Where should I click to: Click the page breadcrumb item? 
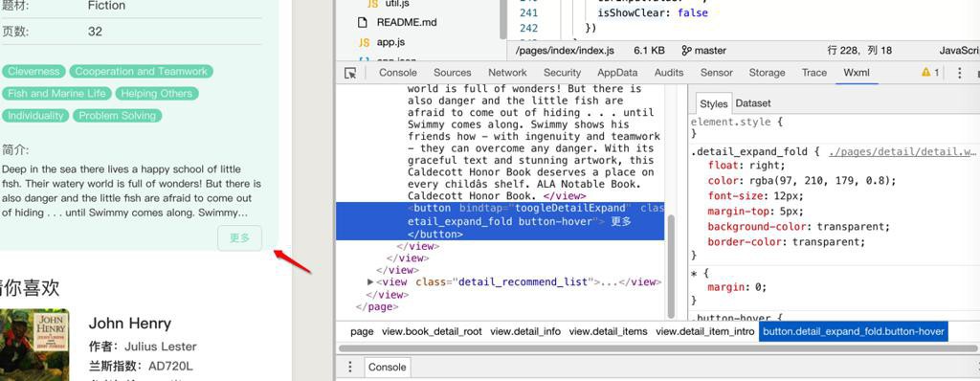coord(362,331)
